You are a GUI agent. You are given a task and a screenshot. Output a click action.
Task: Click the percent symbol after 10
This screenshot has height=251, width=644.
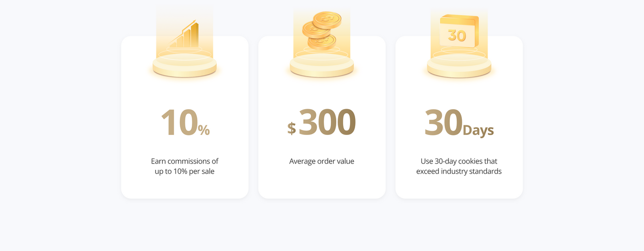[x=204, y=130]
